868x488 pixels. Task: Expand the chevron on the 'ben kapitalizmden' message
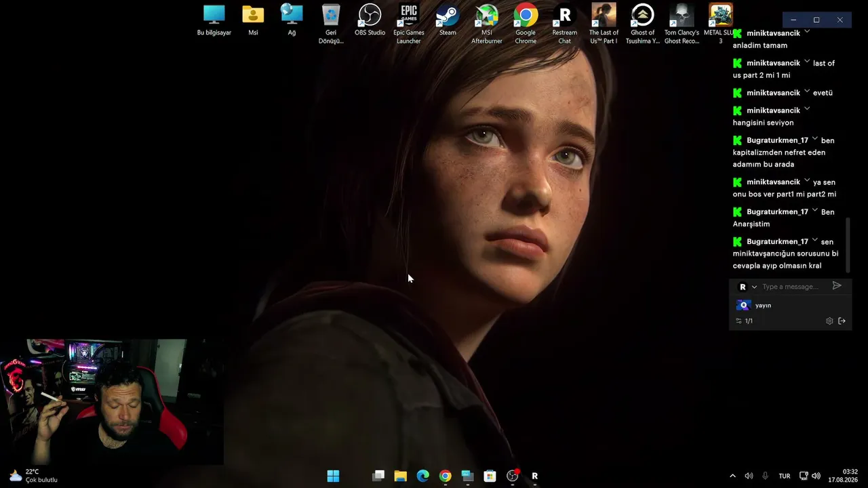[x=815, y=139]
